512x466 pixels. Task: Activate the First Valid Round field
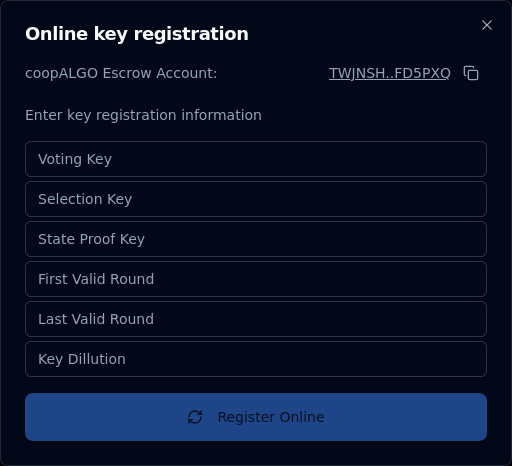coord(256,279)
